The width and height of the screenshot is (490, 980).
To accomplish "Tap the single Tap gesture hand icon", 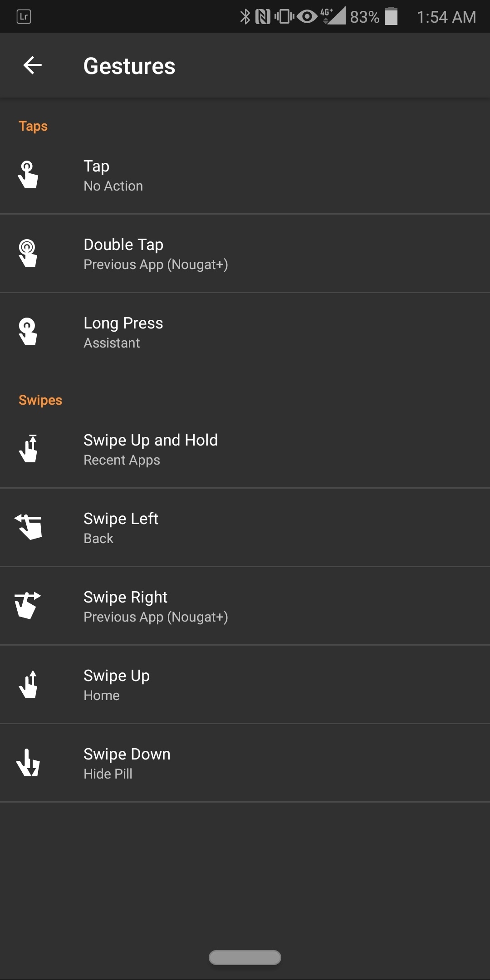I will pos(28,175).
